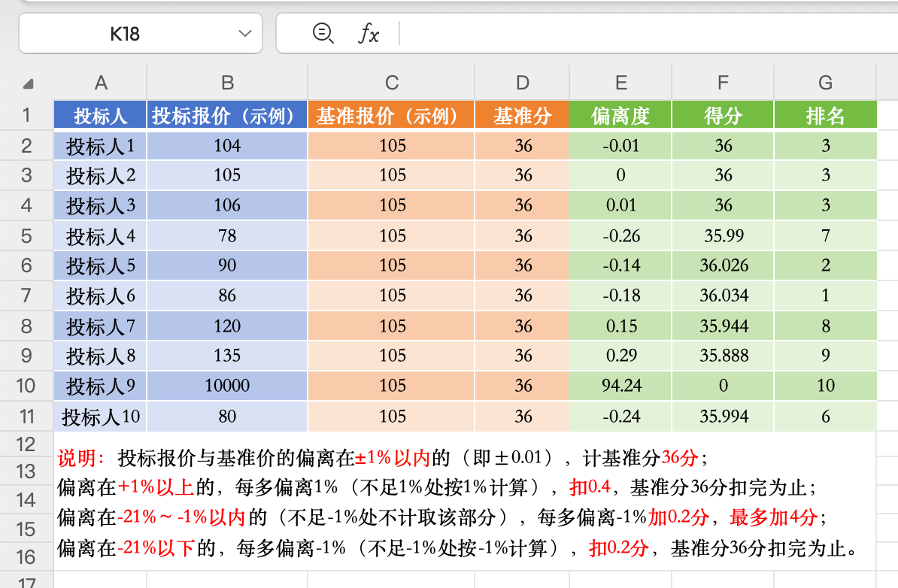Click the note line about -21%以下

point(457,548)
